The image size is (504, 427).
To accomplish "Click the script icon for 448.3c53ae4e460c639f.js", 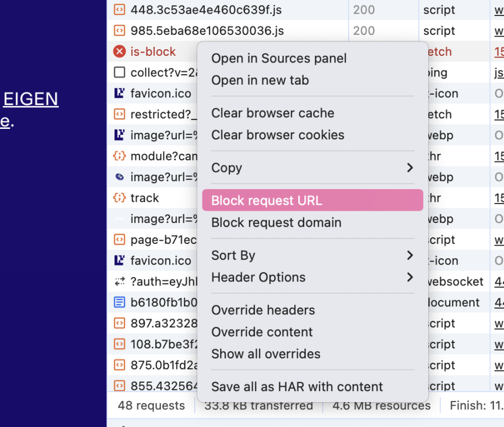I will point(119,9).
